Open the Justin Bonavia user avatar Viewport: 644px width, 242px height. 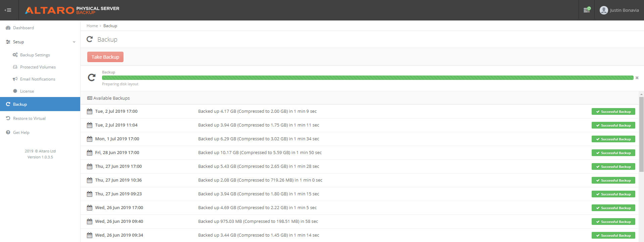click(x=604, y=10)
